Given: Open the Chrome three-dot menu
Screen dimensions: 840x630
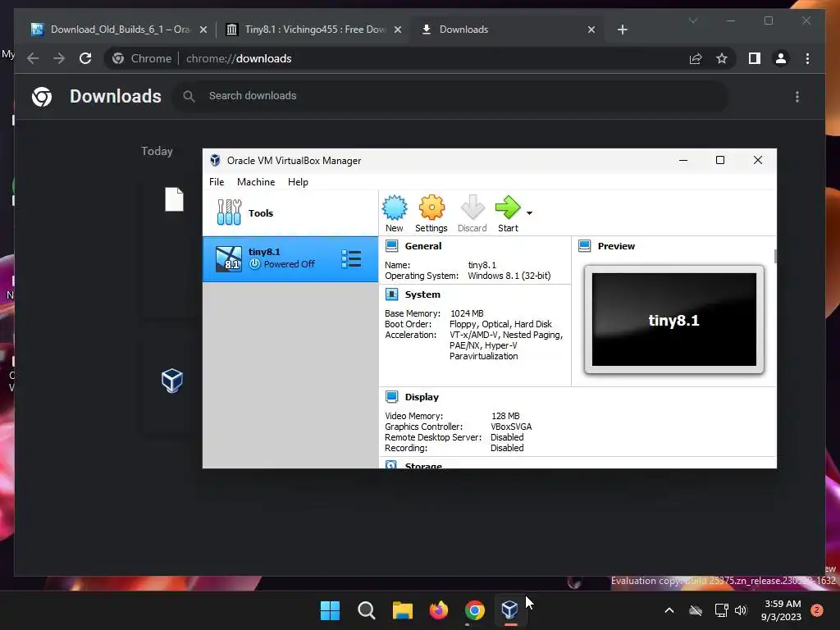Looking at the screenshot, I should coord(807,58).
